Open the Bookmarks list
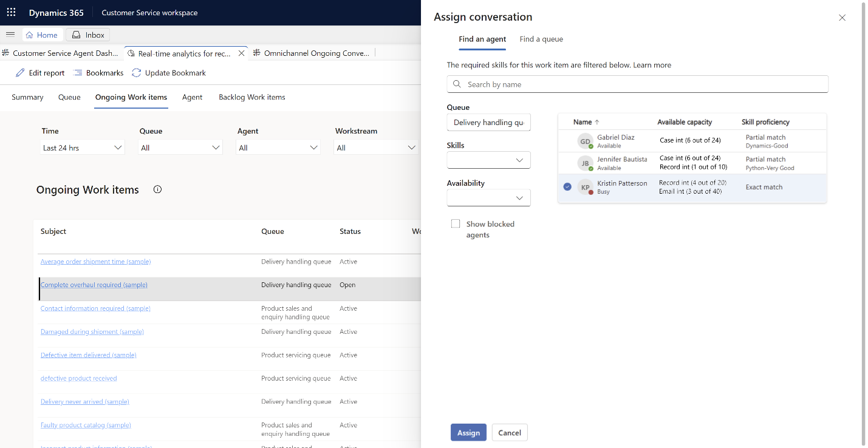The width and height of the screenshot is (868, 448). tap(98, 73)
